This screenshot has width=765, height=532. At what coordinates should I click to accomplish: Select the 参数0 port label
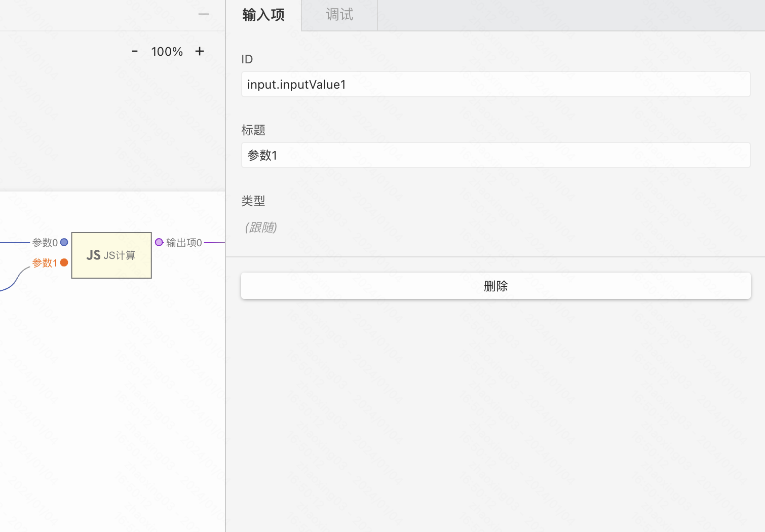pyautogui.click(x=45, y=243)
